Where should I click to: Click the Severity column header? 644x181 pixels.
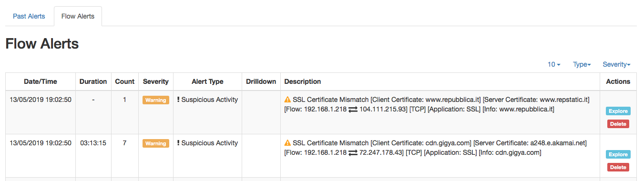click(x=156, y=81)
